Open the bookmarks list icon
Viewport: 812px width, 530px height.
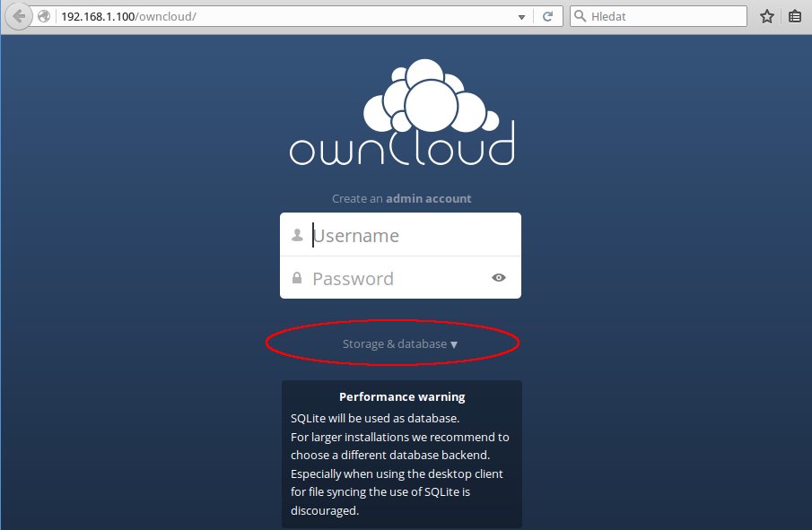(x=795, y=16)
